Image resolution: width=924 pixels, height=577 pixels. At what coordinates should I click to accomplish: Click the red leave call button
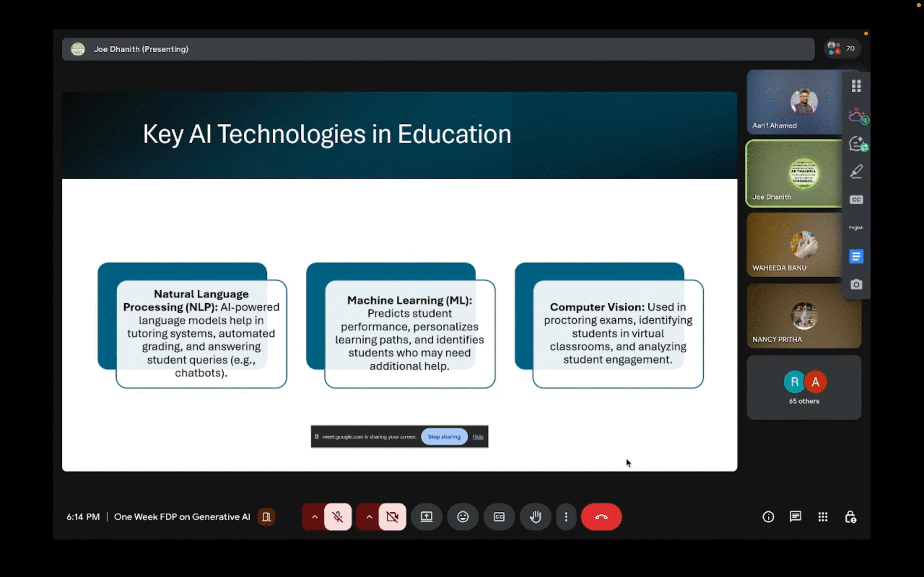tap(601, 517)
